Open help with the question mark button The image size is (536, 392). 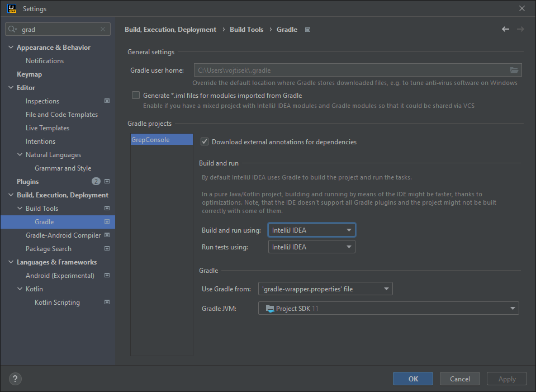pyautogui.click(x=15, y=379)
